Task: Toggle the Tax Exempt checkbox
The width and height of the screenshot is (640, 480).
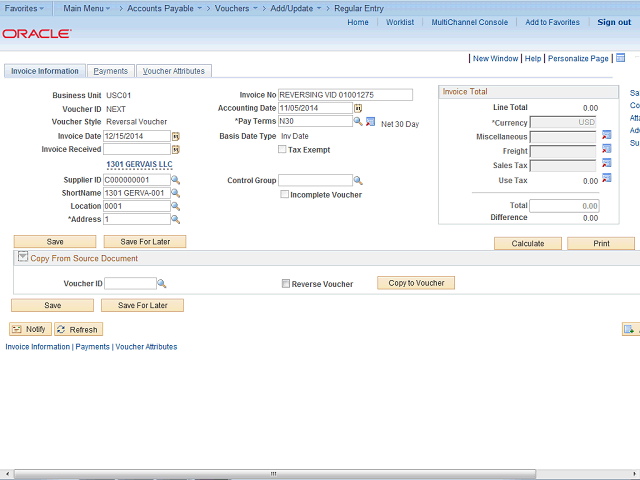Action: 282,149
